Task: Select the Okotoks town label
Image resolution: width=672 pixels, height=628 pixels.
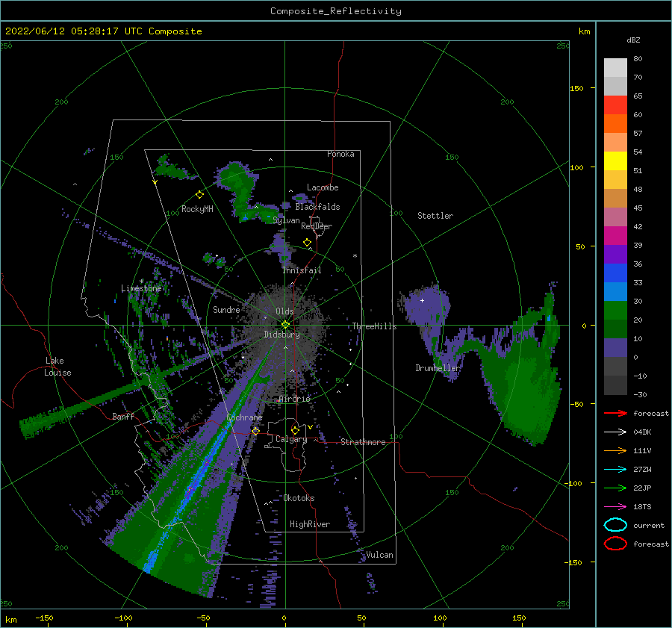Action: [299, 498]
